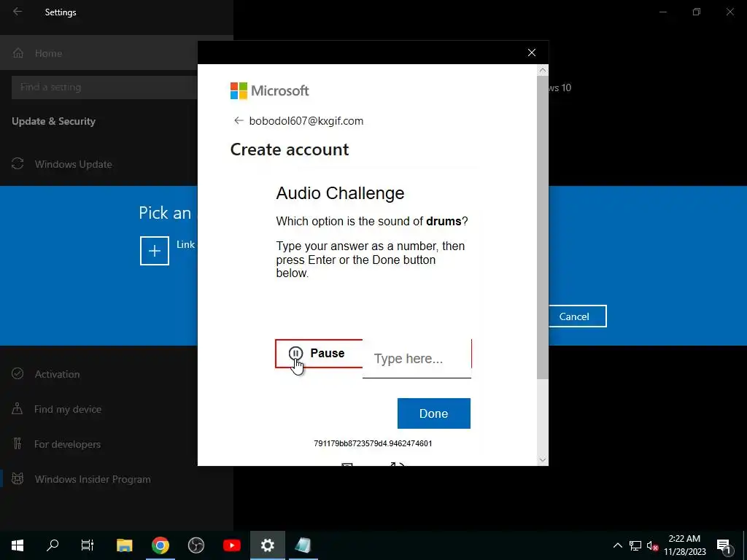Click the For developers tools icon

pos(18,444)
